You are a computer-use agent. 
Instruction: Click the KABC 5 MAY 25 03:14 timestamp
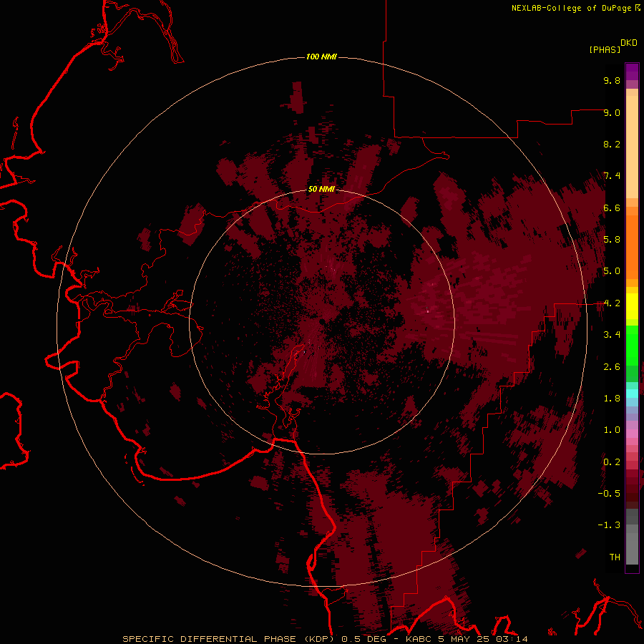[x=467, y=639]
